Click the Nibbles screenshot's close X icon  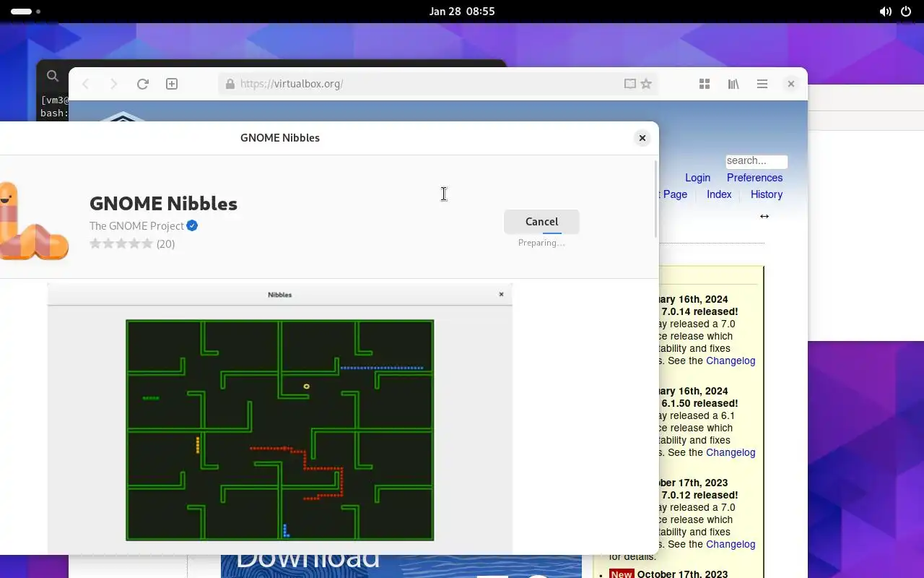[x=501, y=294]
